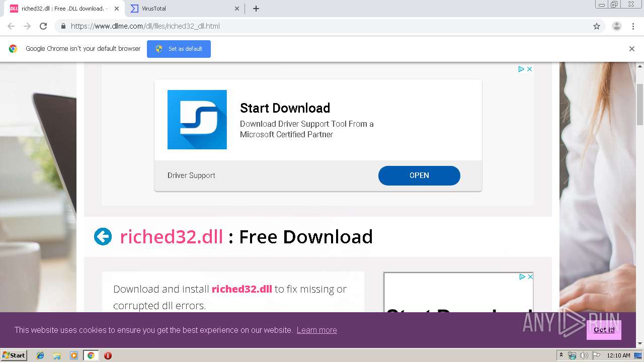Close the side ad
This screenshot has height=362, width=644.
530,277
